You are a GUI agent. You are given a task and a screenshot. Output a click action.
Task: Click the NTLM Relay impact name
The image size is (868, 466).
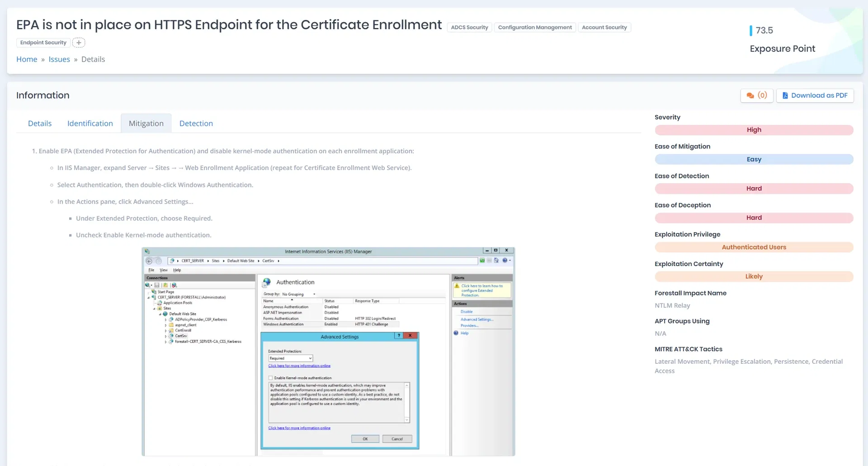point(672,305)
